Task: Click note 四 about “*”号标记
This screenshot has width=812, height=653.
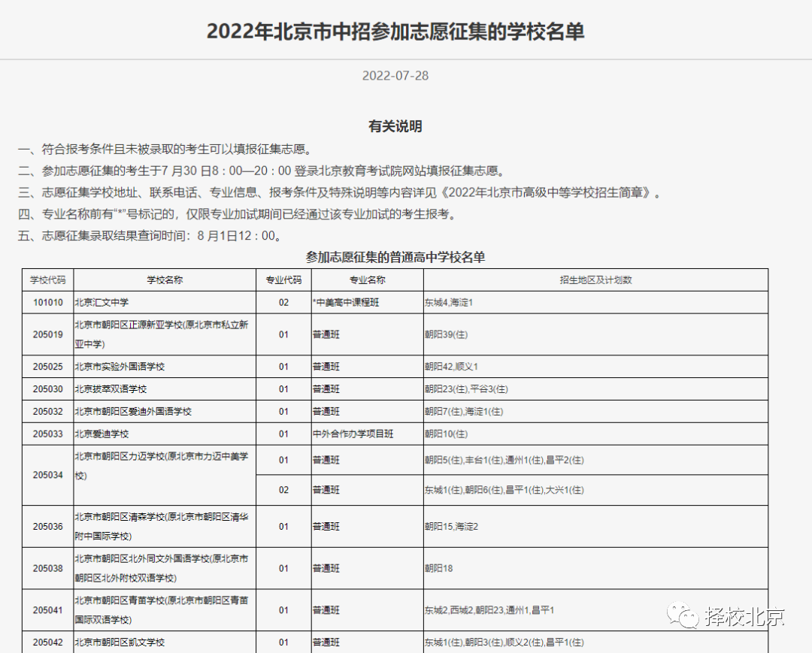Action: pyautogui.click(x=238, y=214)
